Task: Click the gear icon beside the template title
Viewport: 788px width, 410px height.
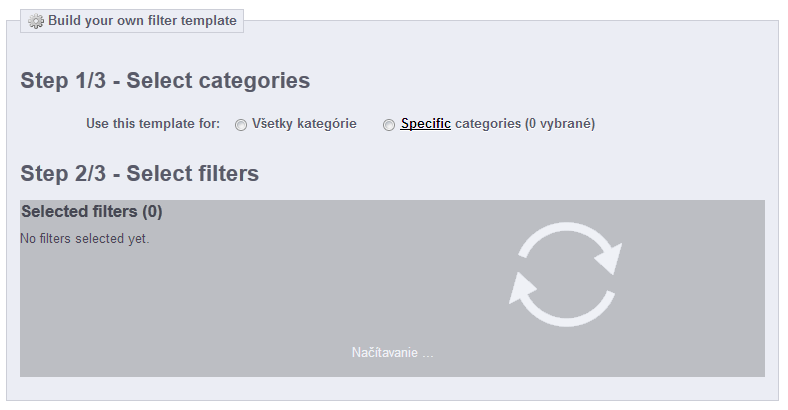Action: tap(35, 21)
